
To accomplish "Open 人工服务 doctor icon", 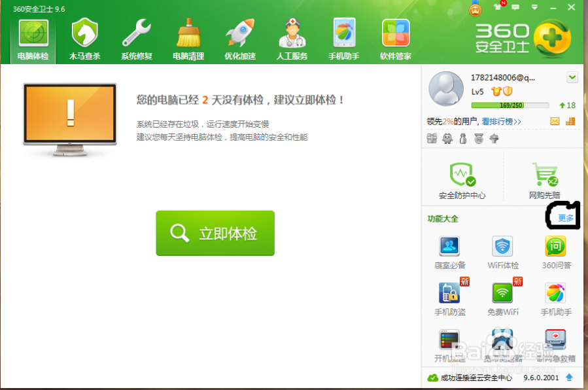I will click(x=292, y=39).
